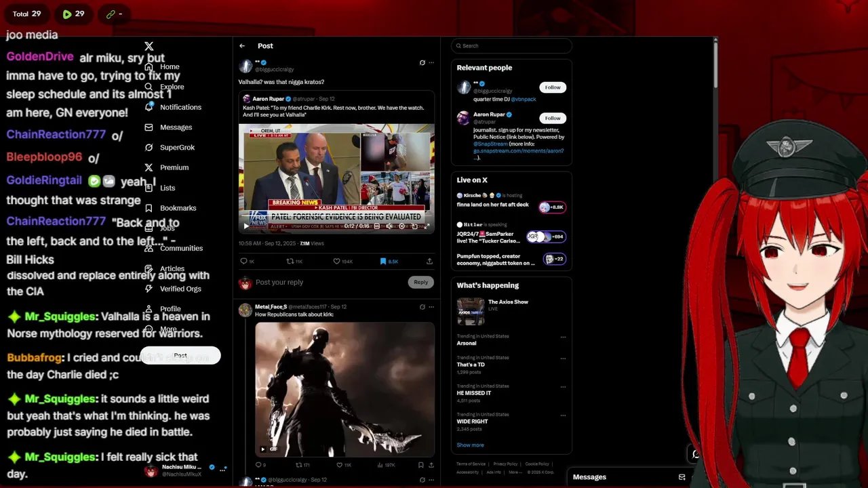Click Show more under trends
The width and height of the screenshot is (868, 488).
pos(470,445)
